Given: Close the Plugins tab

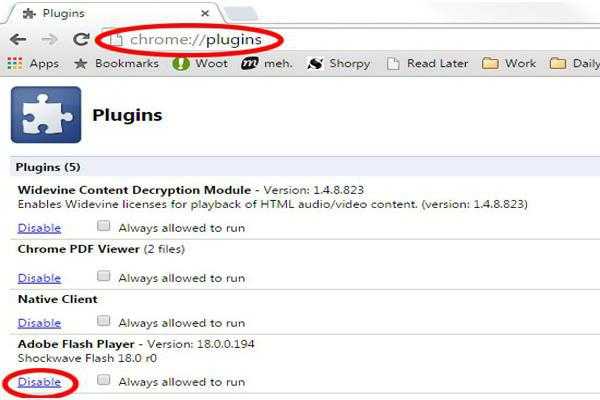Looking at the screenshot, I should 205,13.
